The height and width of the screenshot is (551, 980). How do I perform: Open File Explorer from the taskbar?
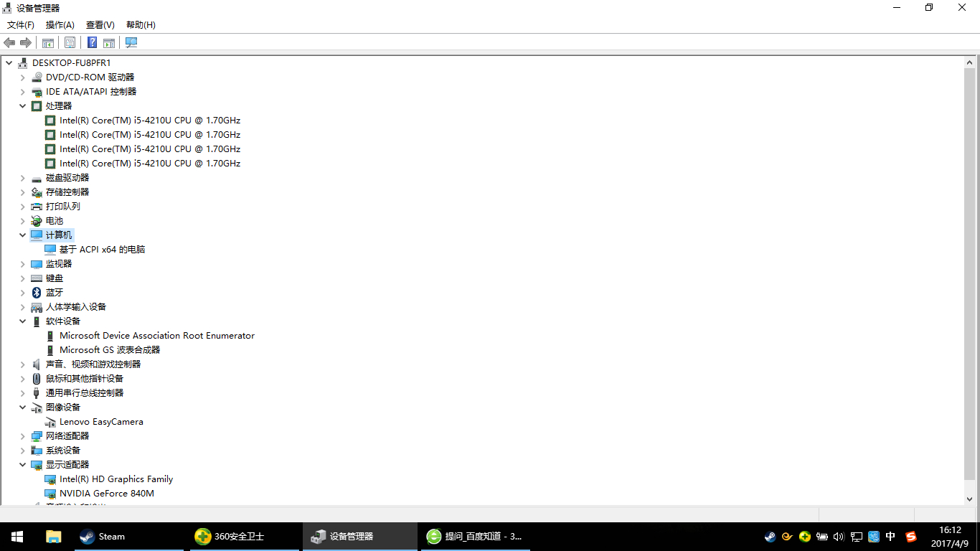[54, 536]
